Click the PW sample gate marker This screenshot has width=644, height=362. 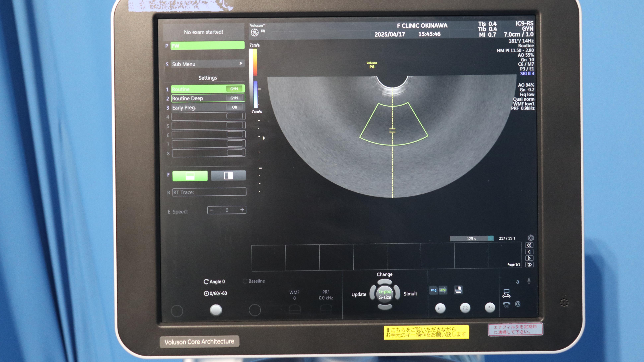[x=393, y=130]
